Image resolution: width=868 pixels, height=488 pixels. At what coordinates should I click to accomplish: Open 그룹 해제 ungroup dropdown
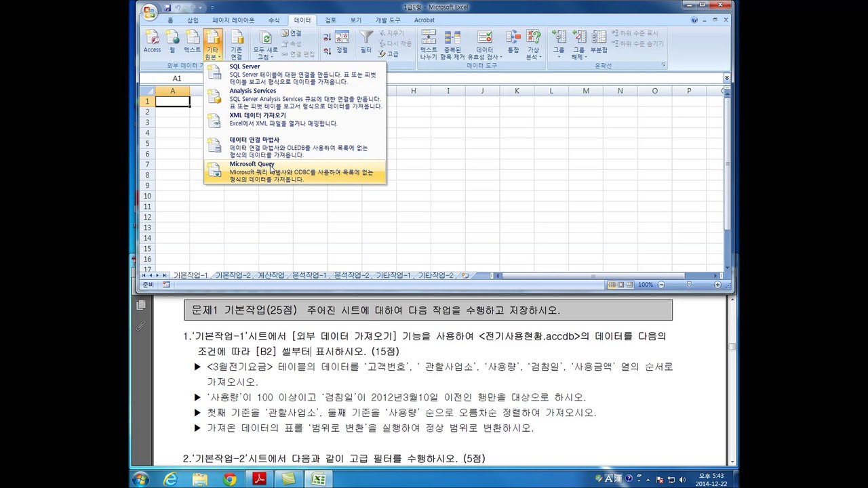click(x=578, y=45)
